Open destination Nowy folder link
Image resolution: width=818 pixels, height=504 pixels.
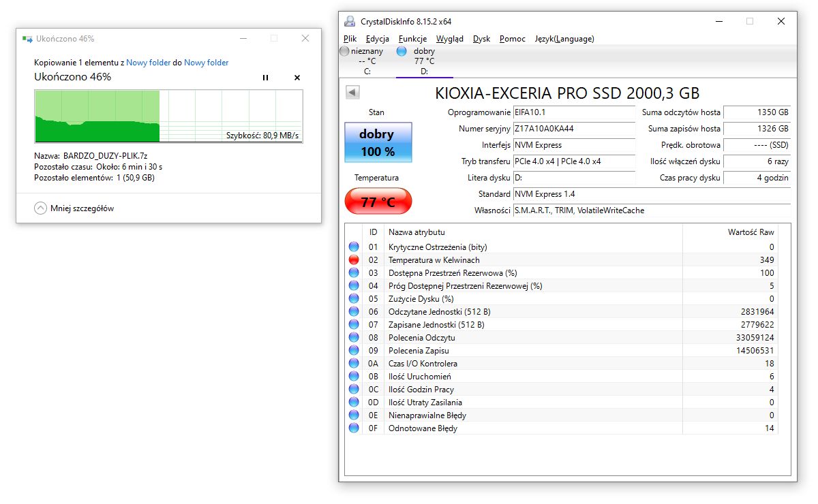coord(207,62)
